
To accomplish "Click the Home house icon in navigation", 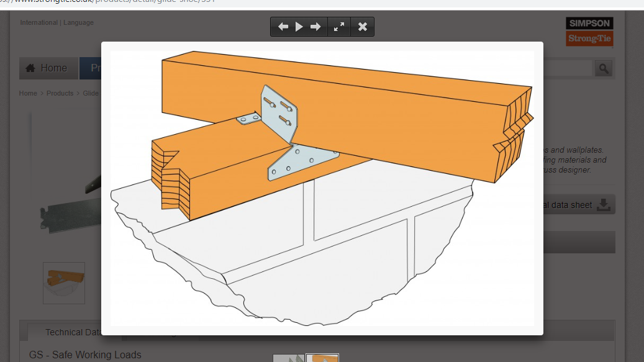I will (x=30, y=68).
